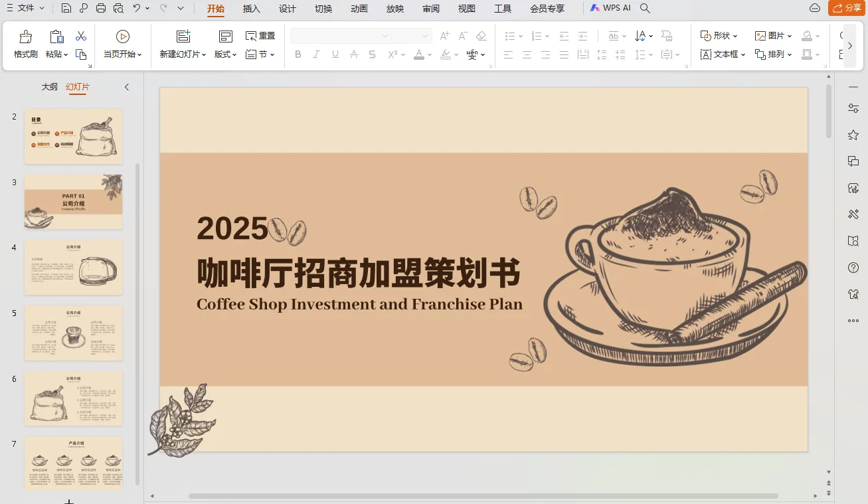
Task: Toggle text Shadow (S) formatting
Action: (x=373, y=54)
